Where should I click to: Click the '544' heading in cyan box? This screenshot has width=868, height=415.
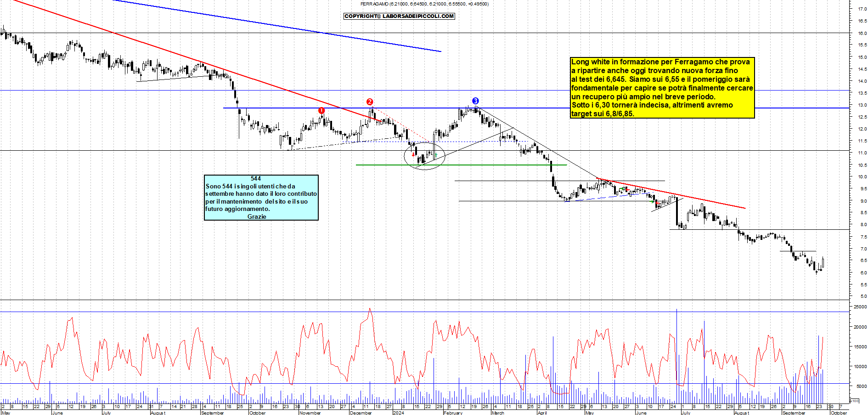coord(256,178)
